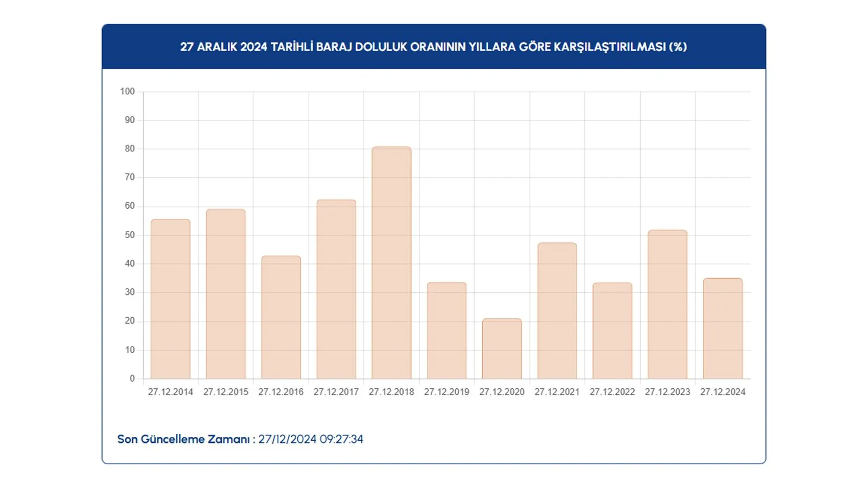Click the timestamp 27/12/2024 09:27:34
This screenshot has width=868, height=488.
point(311,439)
